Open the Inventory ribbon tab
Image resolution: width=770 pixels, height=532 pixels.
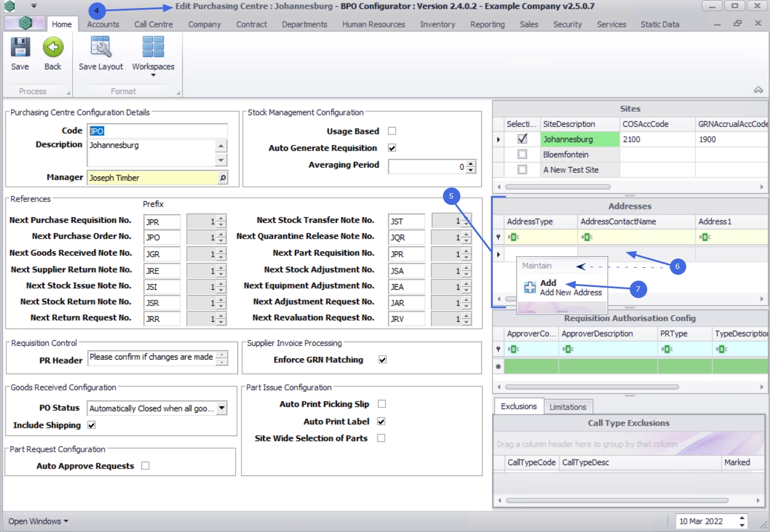coord(437,24)
